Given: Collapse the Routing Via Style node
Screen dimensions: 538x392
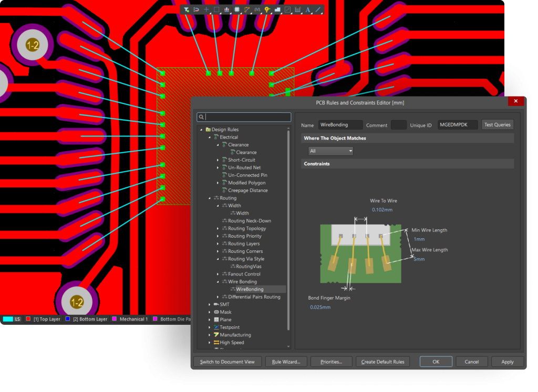Looking at the screenshot, I should (x=218, y=259).
